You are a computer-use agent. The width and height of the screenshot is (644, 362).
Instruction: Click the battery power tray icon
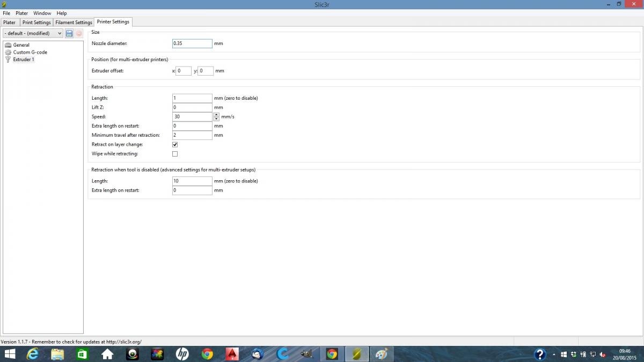click(x=583, y=354)
